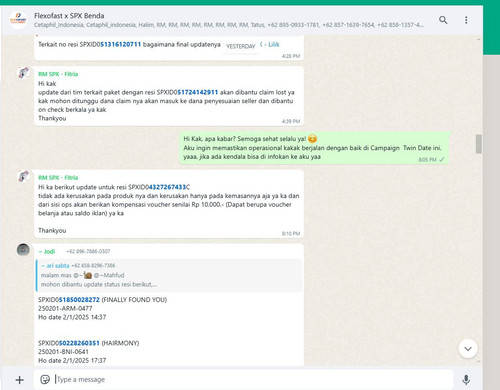This screenshot has width=500, height=390.
Task: Click the Flexofast group profile picture
Action: (x=18, y=20)
